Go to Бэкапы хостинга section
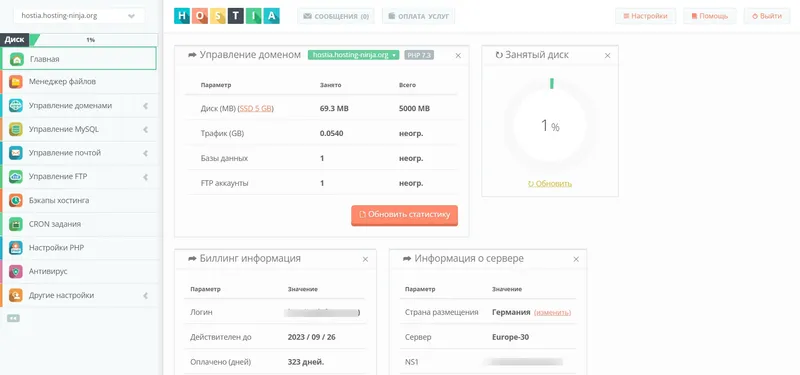This screenshot has height=375, width=800. [x=79, y=201]
